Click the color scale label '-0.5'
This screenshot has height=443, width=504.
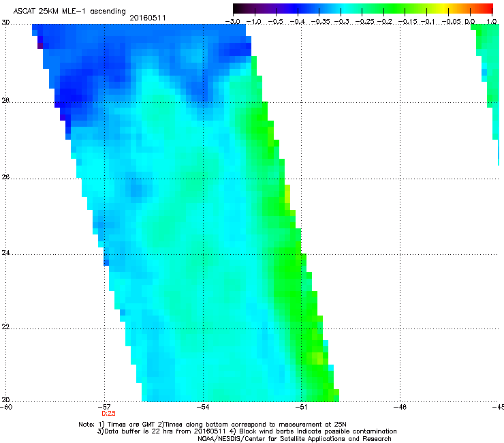(275, 22)
